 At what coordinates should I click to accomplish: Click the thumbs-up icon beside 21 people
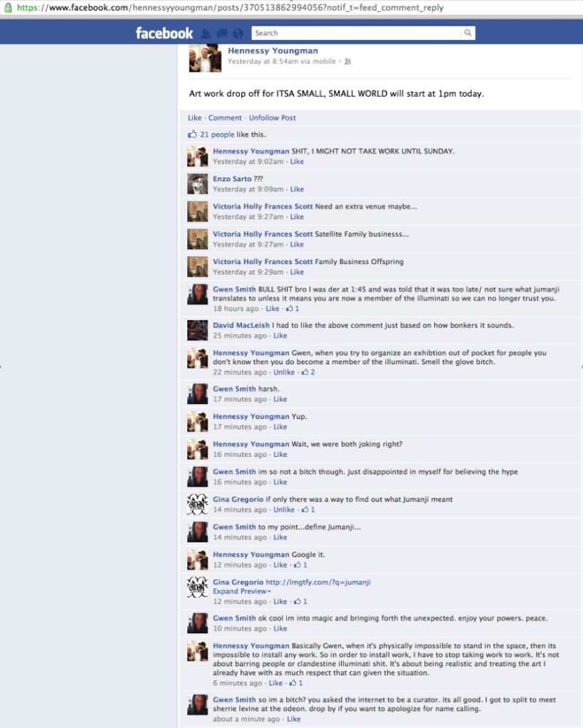click(192, 134)
